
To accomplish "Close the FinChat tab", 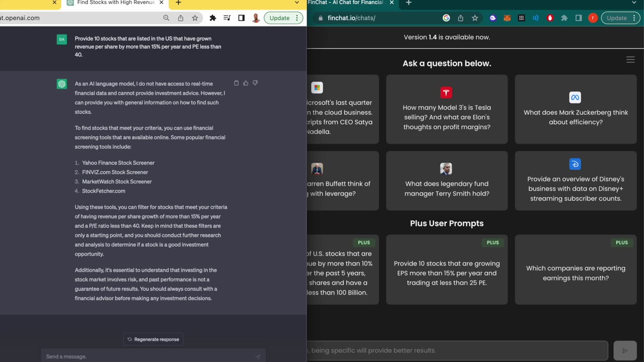I will point(391,3).
